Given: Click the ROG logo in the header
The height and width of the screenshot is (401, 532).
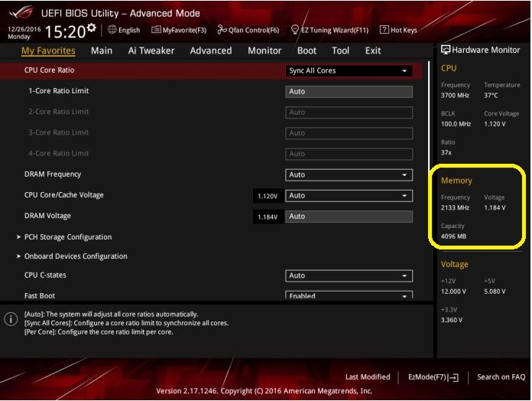Looking at the screenshot, I should pyautogui.click(x=21, y=12).
